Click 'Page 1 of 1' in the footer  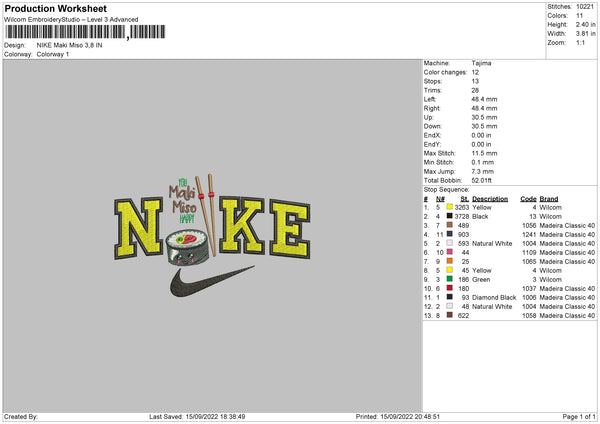pos(579,417)
